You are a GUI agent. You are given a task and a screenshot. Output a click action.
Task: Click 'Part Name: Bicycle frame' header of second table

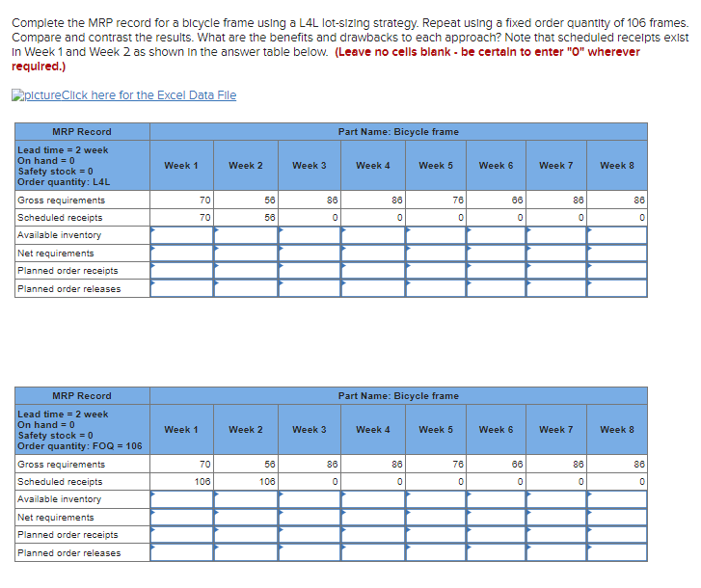pos(398,396)
